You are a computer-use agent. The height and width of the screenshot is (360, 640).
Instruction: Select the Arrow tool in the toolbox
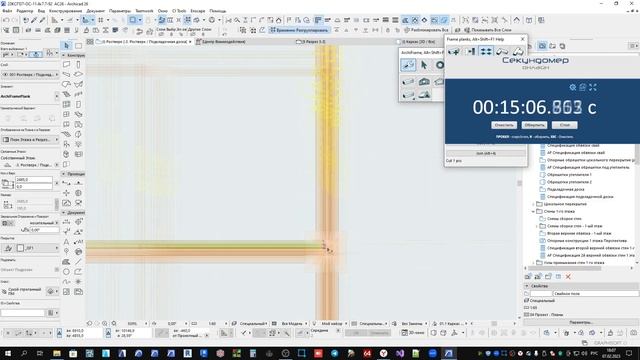pyautogui.click(x=67, y=45)
